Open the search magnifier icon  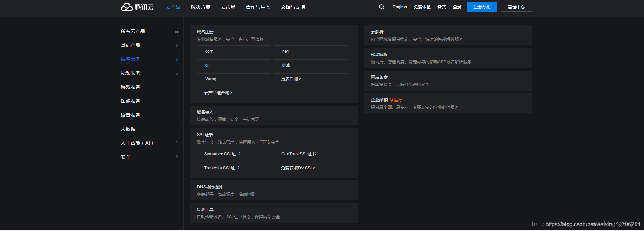382,7
